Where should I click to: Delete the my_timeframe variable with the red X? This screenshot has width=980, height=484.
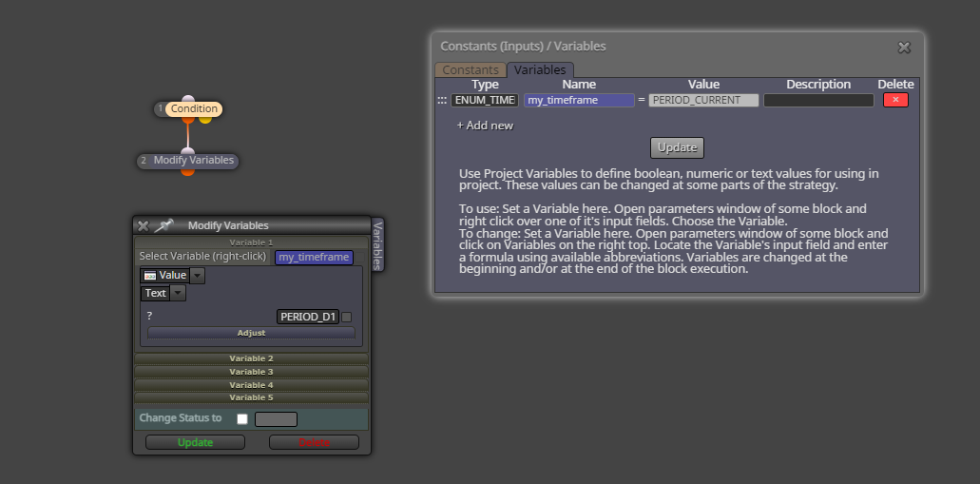click(x=895, y=100)
